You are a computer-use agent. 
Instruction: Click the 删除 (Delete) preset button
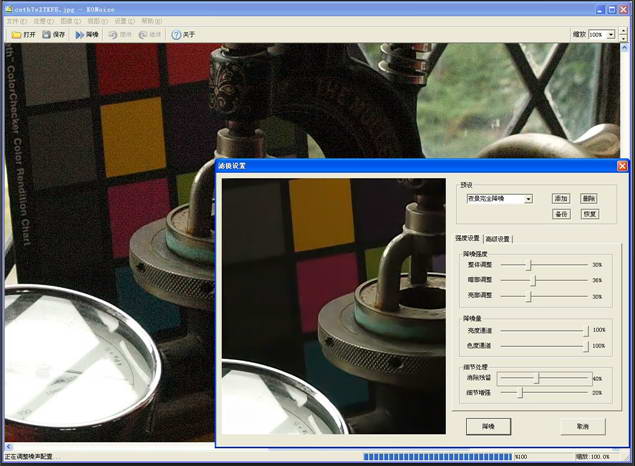point(589,198)
